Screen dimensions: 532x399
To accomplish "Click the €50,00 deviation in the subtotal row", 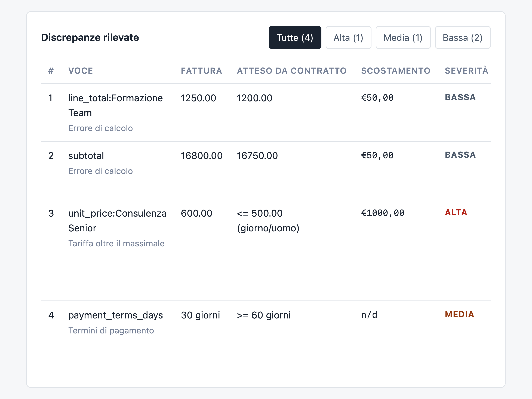I will [377, 155].
